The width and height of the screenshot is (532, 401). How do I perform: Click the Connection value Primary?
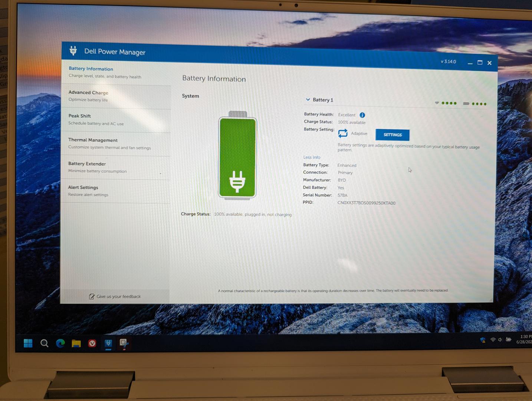345,173
